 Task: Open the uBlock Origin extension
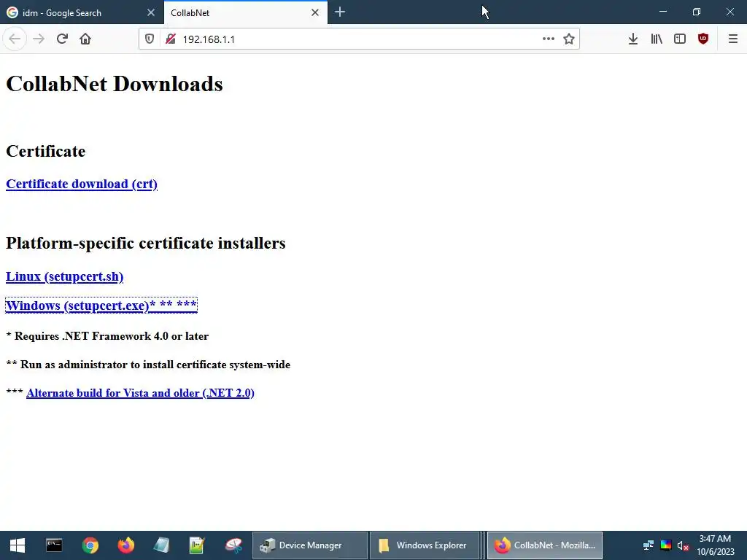703,39
